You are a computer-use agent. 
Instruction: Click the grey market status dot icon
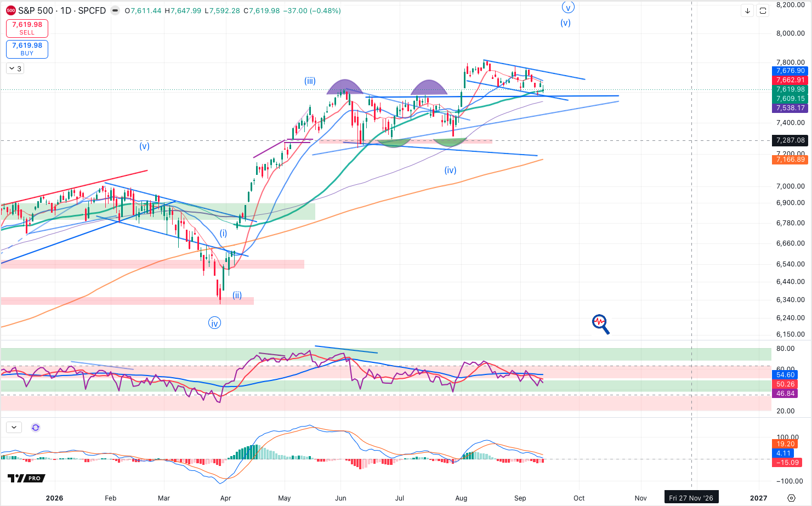pyautogui.click(x=115, y=10)
